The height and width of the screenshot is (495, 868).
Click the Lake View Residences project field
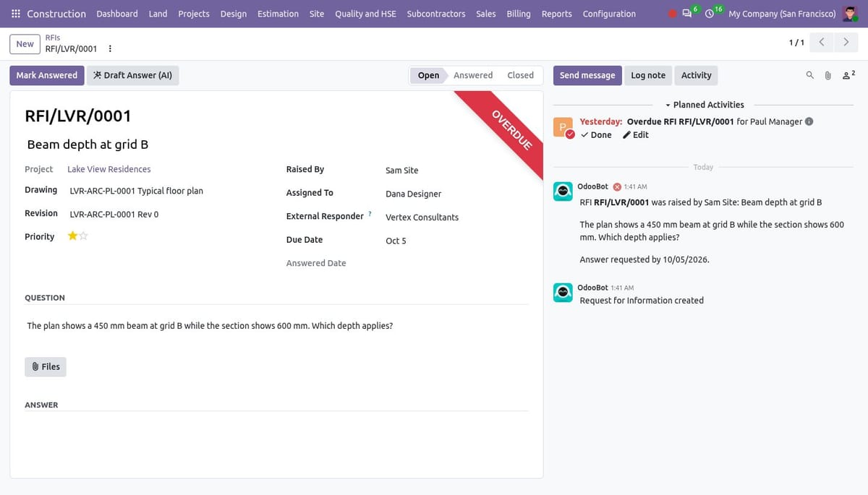pos(109,169)
